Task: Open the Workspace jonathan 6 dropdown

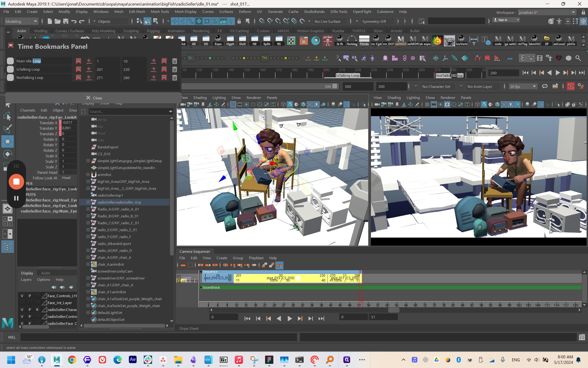Action: coord(547,12)
